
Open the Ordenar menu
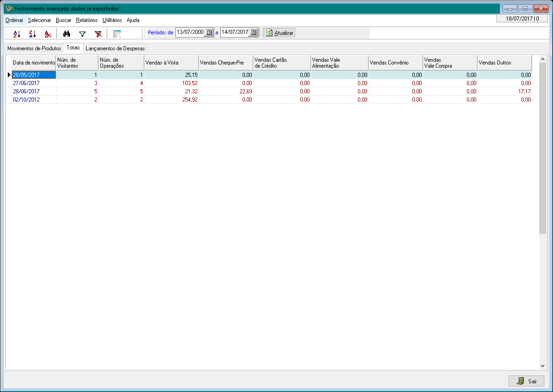[14, 20]
